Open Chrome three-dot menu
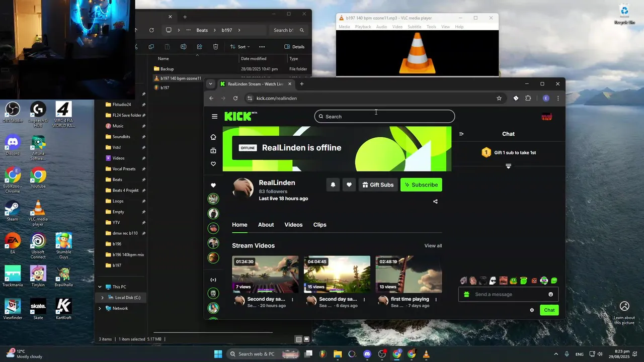 (x=558, y=99)
